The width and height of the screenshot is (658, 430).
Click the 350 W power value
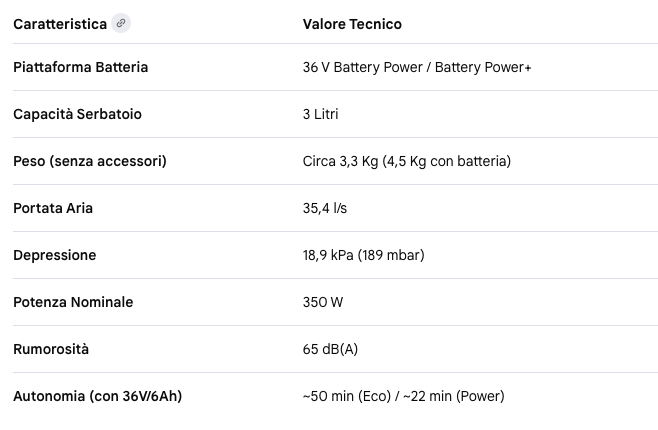323,302
